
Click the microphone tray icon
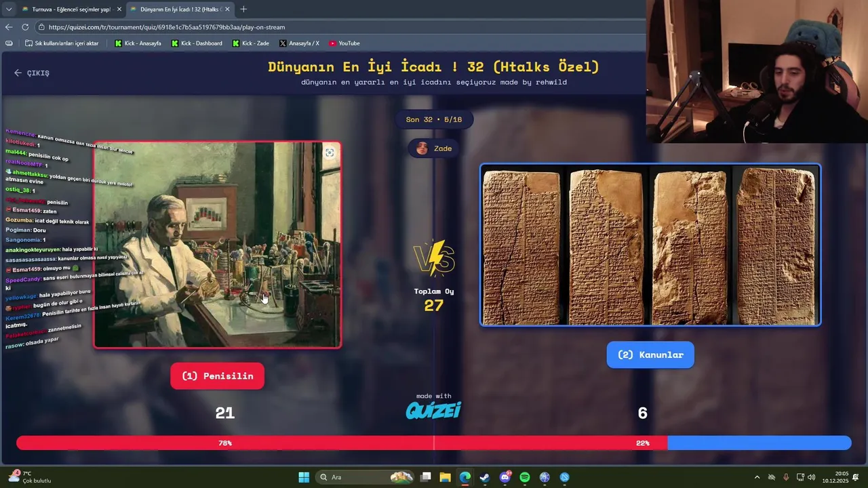[786, 477]
